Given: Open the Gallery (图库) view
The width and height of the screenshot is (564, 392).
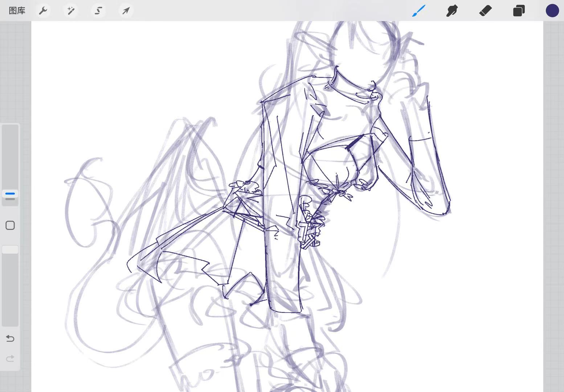Looking at the screenshot, I should (x=17, y=11).
